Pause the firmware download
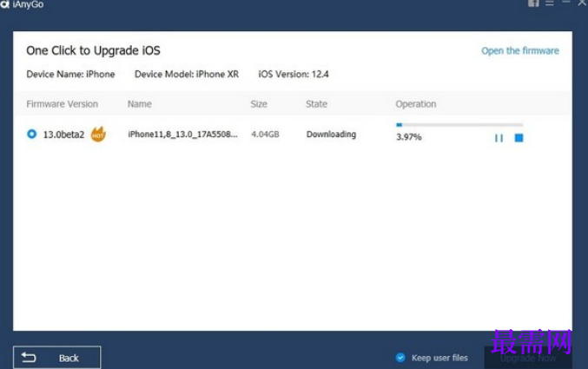This screenshot has height=369, width=588. 499,138
